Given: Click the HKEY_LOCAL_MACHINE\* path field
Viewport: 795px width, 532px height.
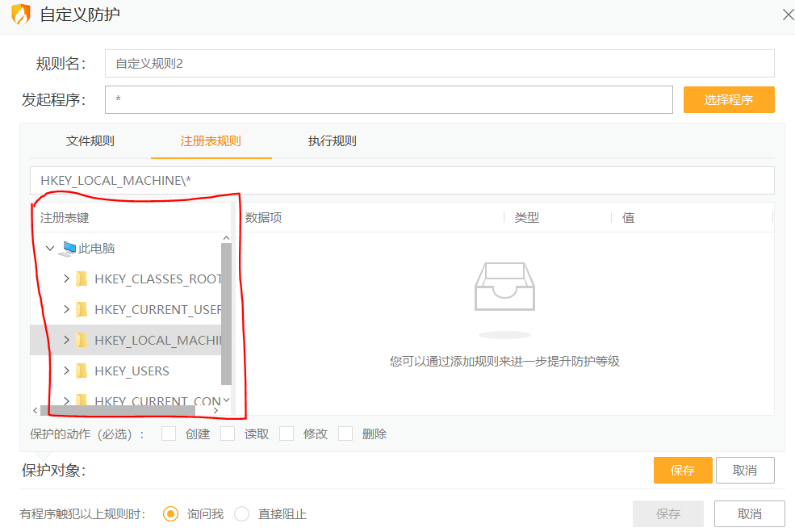Looking at the screenshot, I should pyautogui.click(x=402, y=181).
